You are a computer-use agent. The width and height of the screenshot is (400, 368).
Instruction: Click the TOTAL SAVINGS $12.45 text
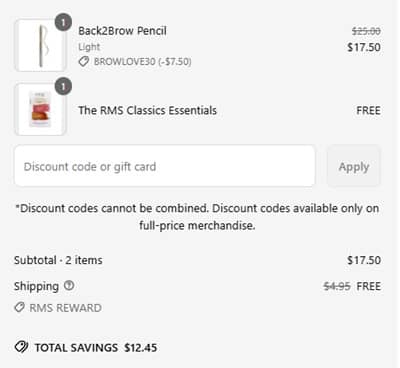pos(96,348)
